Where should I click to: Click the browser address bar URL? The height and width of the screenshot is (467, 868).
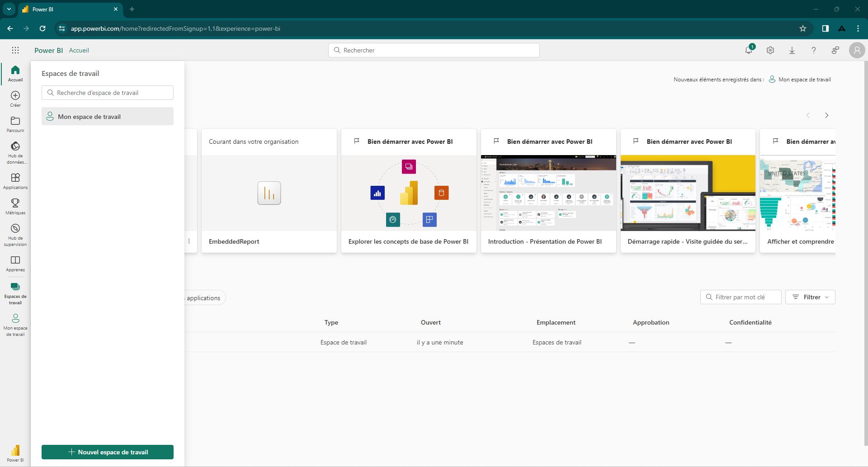175,28
